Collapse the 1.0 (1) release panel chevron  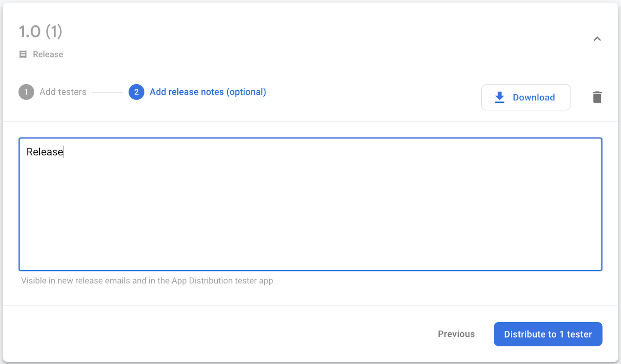pyautogui.click(x=597, y=39)
